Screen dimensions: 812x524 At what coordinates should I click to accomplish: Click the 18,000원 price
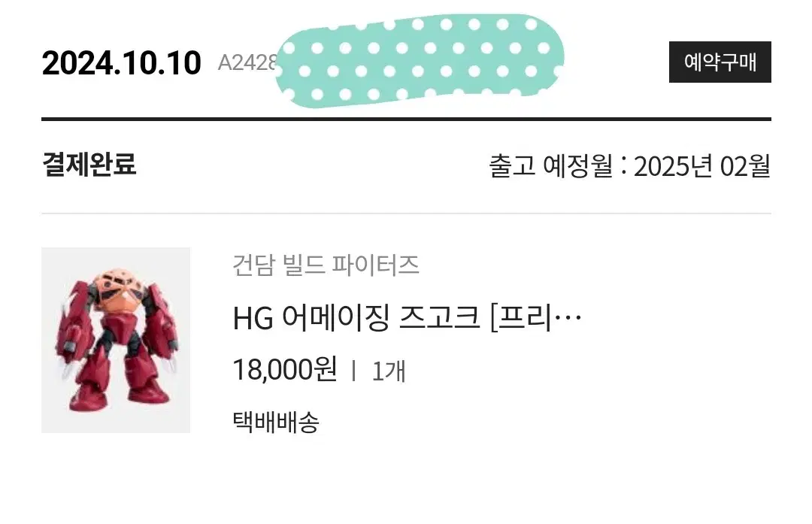click(x=285, y=370)
